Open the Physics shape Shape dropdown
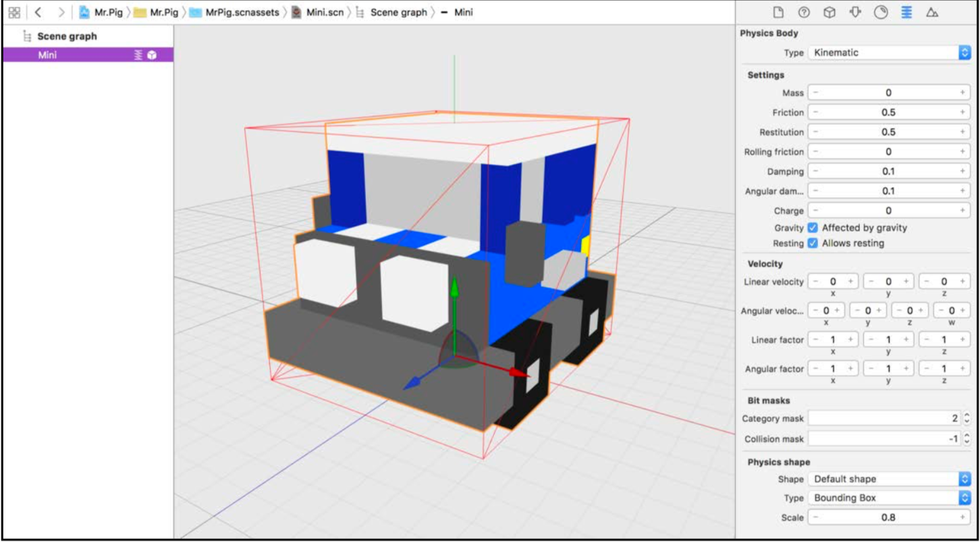Screen dimensions: 980x543 [890, 479]
